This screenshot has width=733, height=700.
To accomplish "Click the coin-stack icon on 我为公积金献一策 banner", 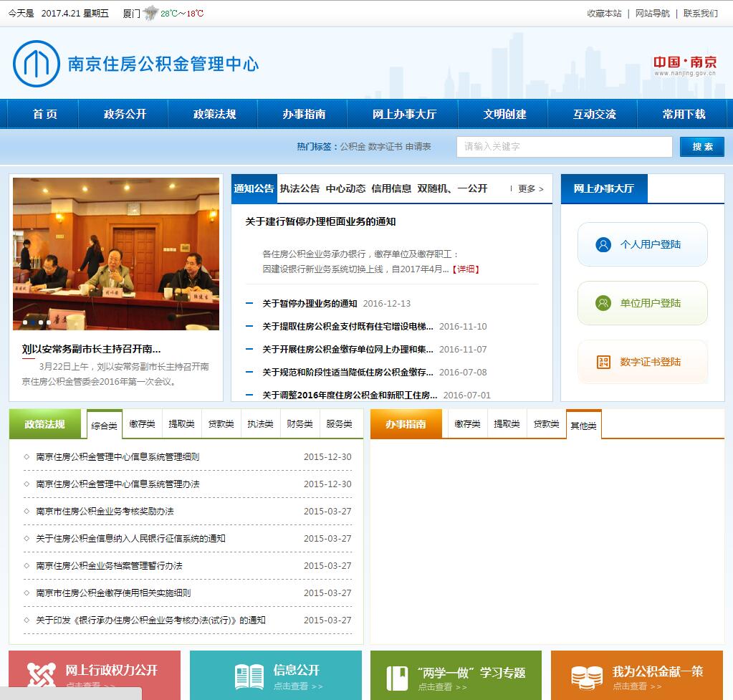I will (x=586, y=678).
